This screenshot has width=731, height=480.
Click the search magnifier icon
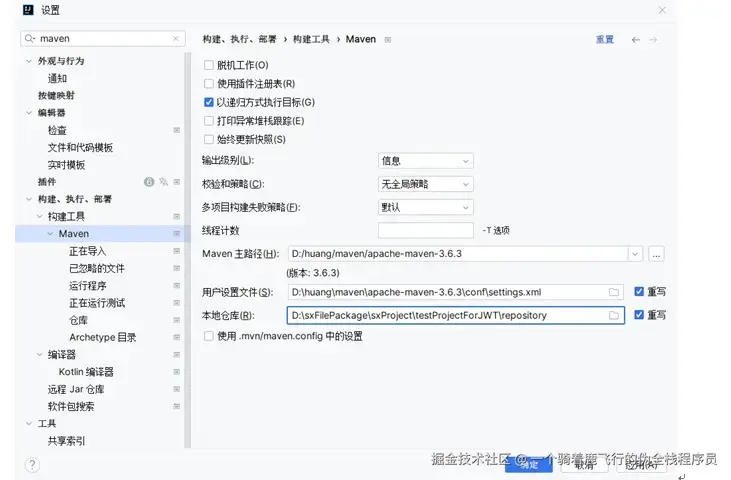click(x=29, y=38)
